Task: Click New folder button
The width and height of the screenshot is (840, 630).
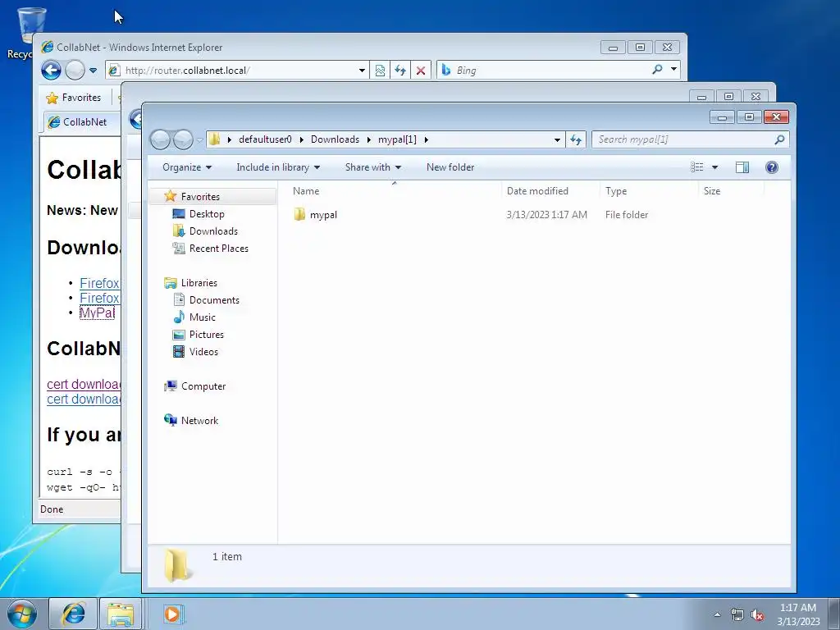Action: [450, 167]
